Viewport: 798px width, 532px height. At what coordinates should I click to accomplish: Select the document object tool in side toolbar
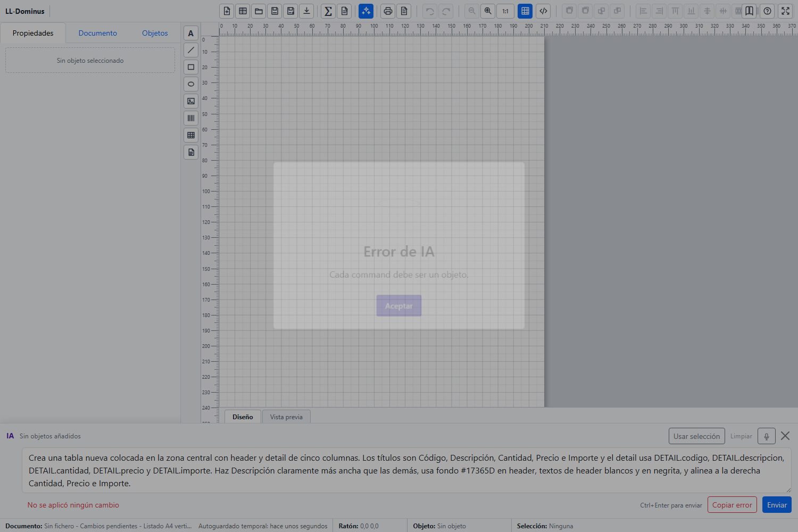191,152
